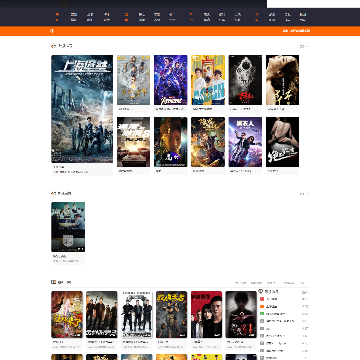
Task: Open the Avengers Endgame movie poster
Action: [x=171, y=80]
